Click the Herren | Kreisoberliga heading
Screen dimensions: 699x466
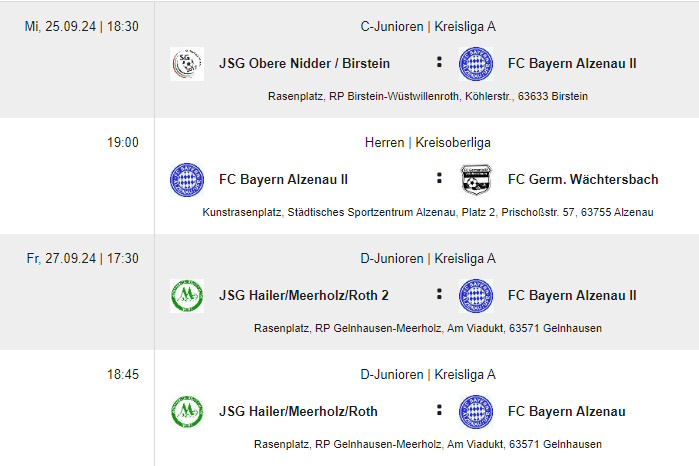click(428, 143)
